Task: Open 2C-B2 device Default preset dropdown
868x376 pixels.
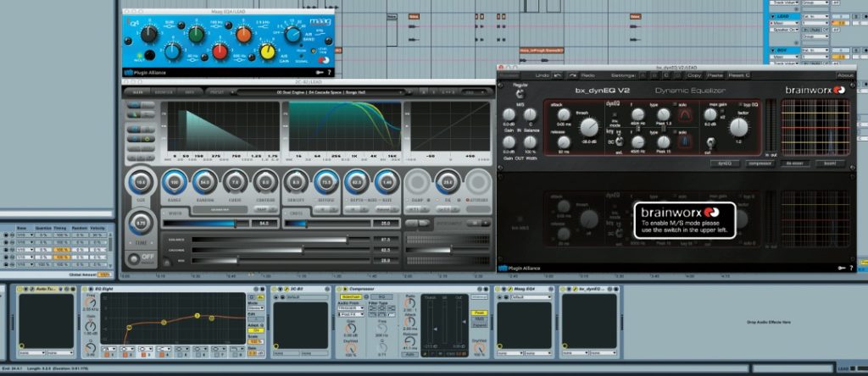Action: coord(307,297)
